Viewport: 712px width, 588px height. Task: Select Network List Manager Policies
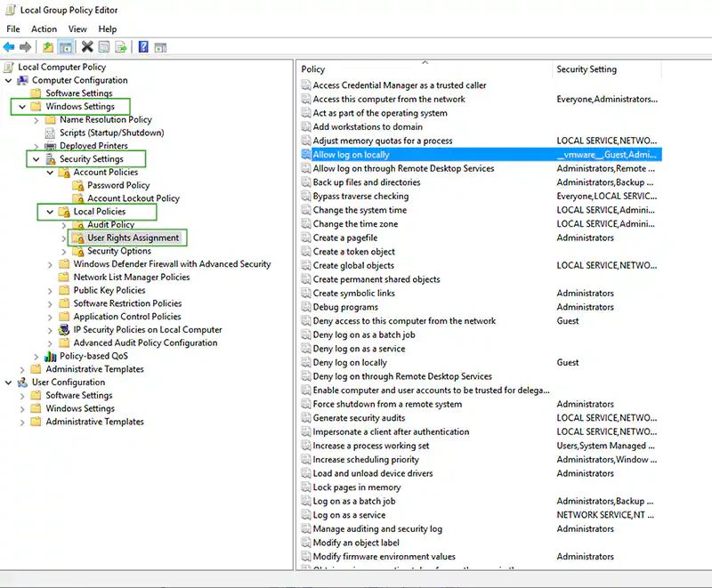(x=132, y=278)
